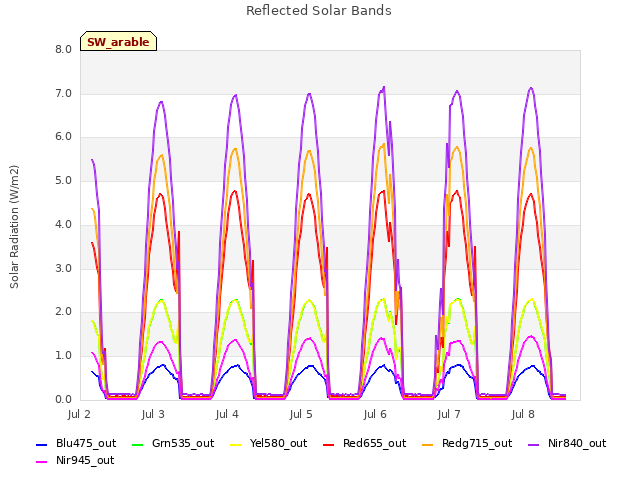Click the red Red655_out legend color marker
The width and height of the screenshot is (640, 480).
tap(329, 444)
